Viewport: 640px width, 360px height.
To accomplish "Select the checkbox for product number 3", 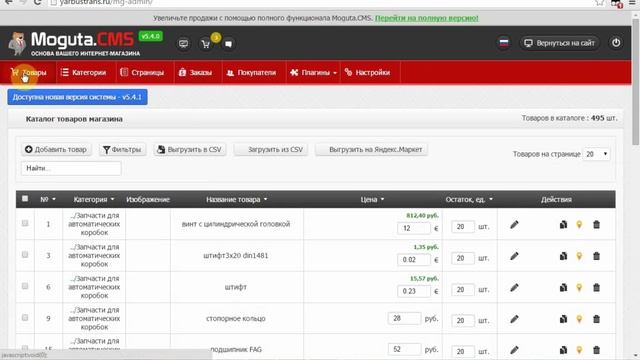I will click(x=25, y=255).
